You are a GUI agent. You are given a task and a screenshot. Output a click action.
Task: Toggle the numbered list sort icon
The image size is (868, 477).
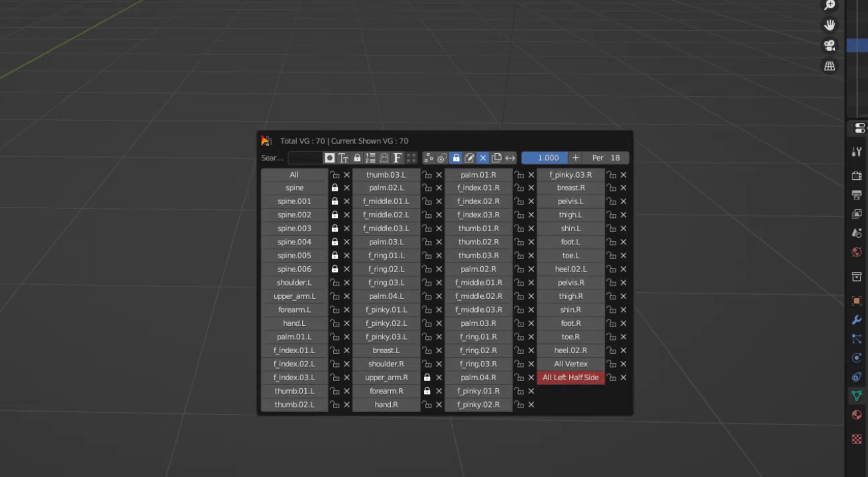(370, 158)
